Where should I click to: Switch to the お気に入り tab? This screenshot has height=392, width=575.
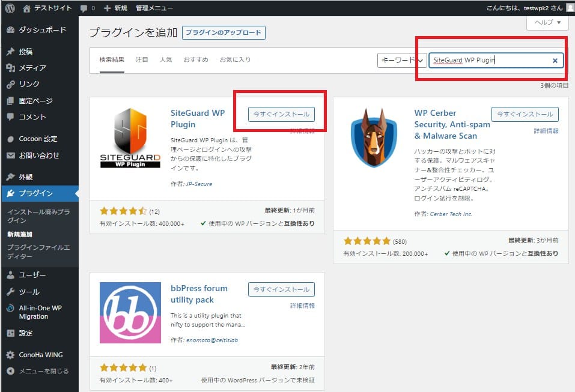pos(235,59)
